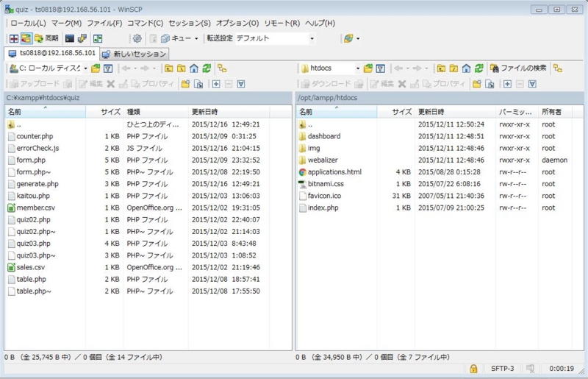The image size is (588, 379).
Task: Open remote folder browse icon
Action: (368, 68)
